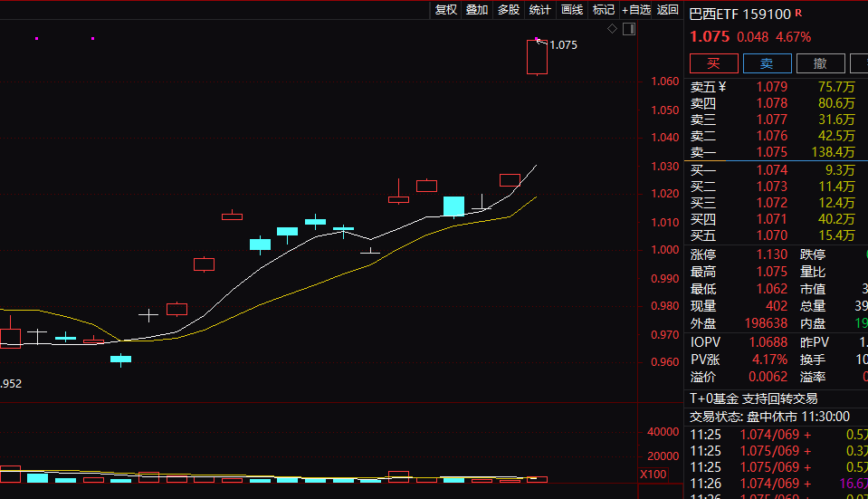Screen dimensions: 868x499
Task: Click the X100 volume unit label
Action: tap(652, 475)
